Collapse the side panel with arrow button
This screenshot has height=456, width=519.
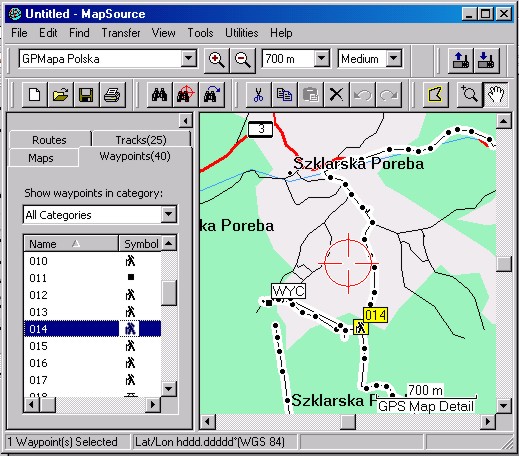[x=186, y=121]
